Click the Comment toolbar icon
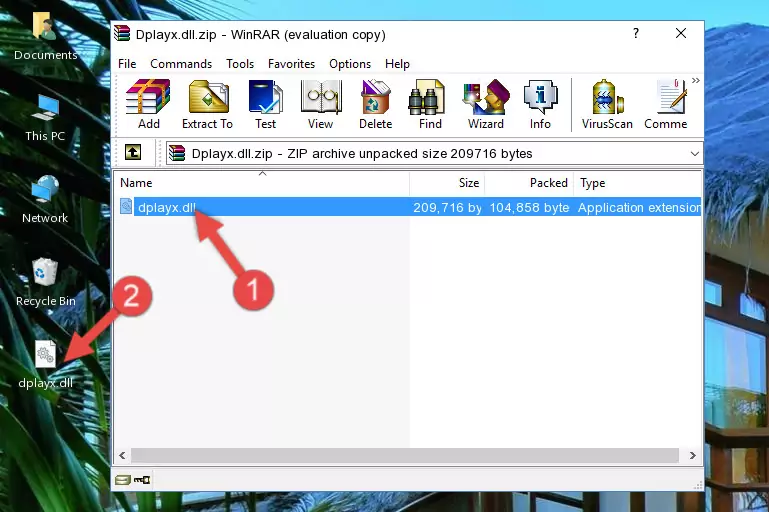Image resolution: width=769 pixels, height=512 pixels. tap(666, 104)
